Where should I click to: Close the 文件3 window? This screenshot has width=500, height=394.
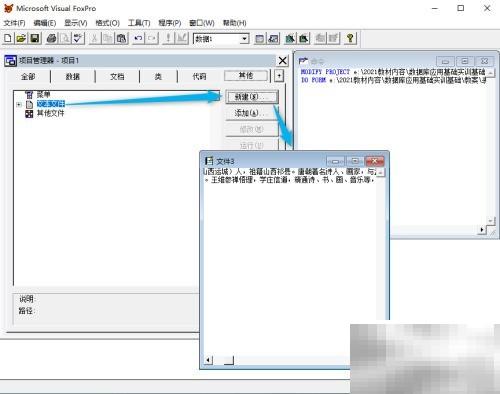click(x=374, y=161)
